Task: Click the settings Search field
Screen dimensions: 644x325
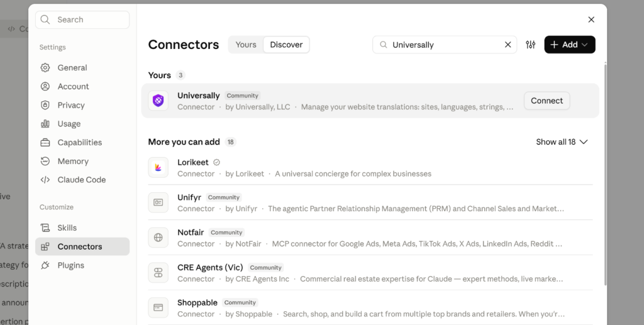Action: tap(82, 19)
